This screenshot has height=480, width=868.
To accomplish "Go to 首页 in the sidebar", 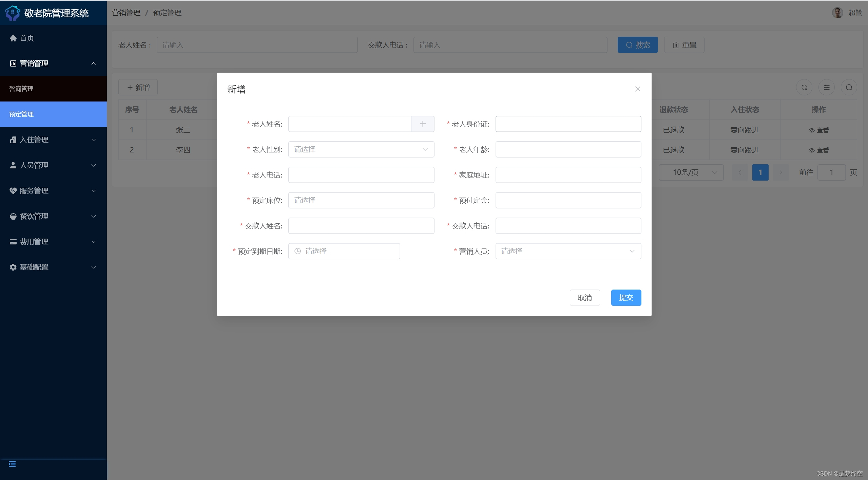I will pos(27,38).
